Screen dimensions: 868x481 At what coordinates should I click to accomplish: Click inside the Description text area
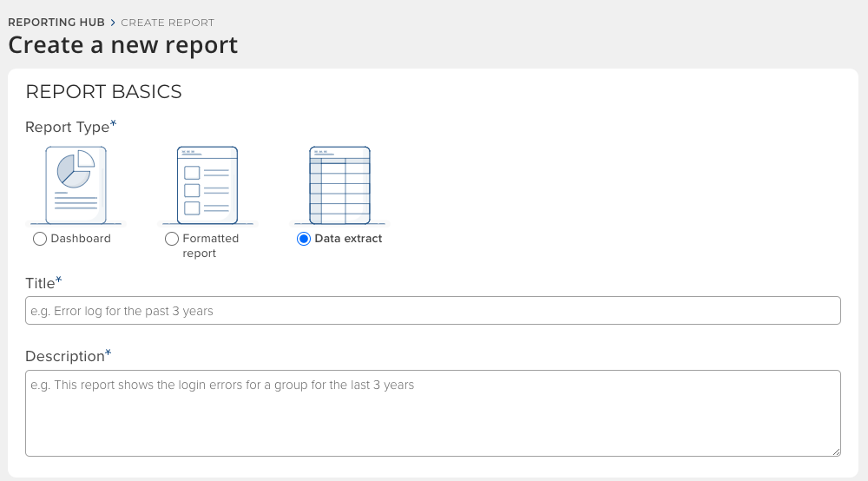[x=432, y=413]
